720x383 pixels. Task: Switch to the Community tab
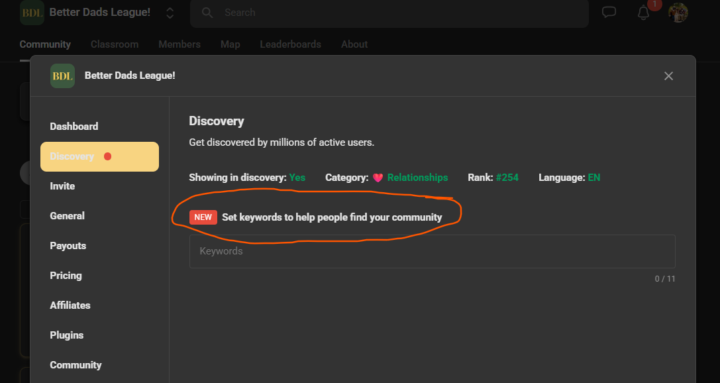[x=45, y=45]
